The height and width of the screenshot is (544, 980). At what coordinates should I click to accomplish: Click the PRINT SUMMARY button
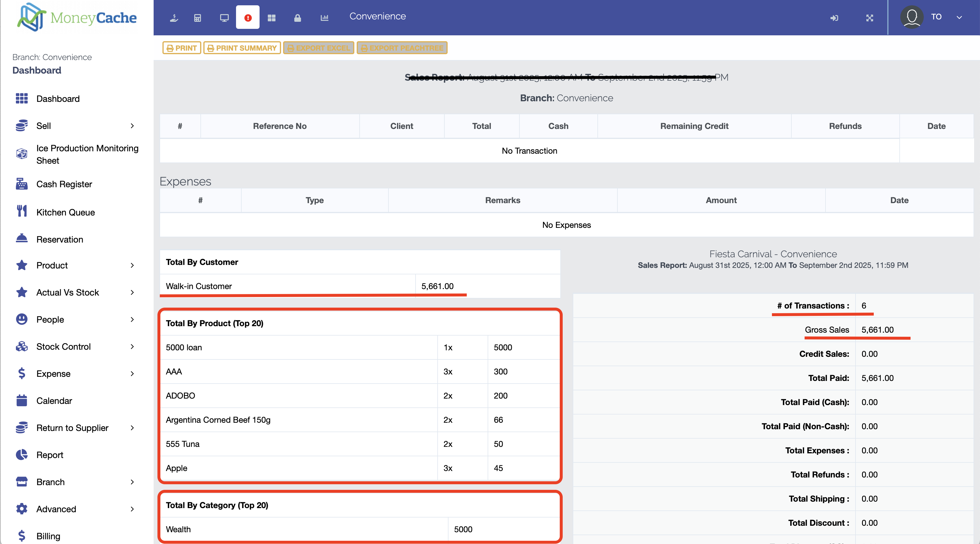242,48
